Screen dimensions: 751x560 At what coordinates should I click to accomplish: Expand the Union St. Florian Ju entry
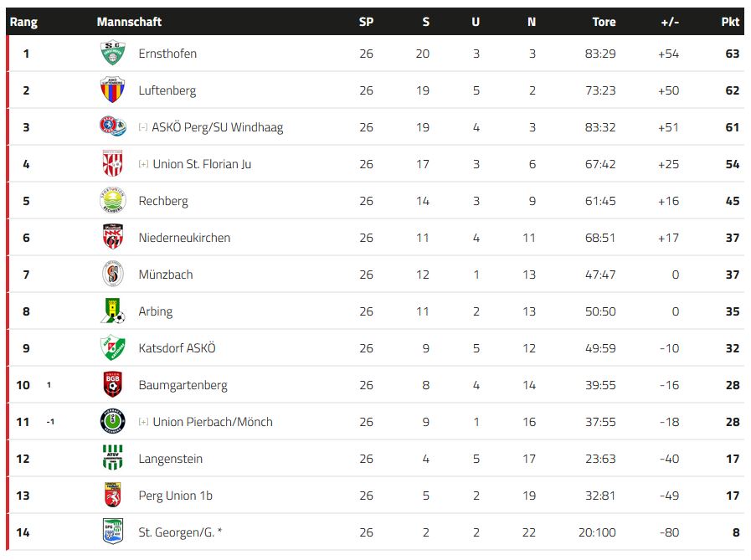pyautogui.click(x=143, y=164)
